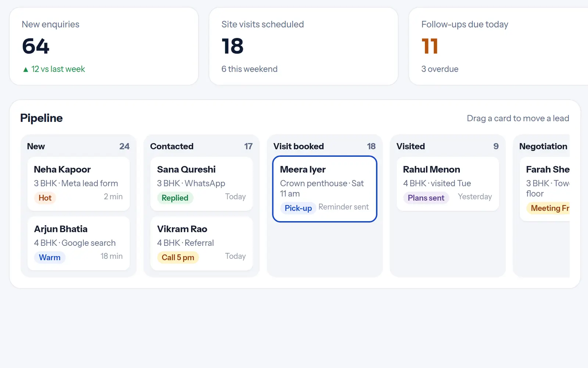588x368 pixels.
Task: Click the Replied tag on Sana Qureshi
Action: [x=175, y=198]
